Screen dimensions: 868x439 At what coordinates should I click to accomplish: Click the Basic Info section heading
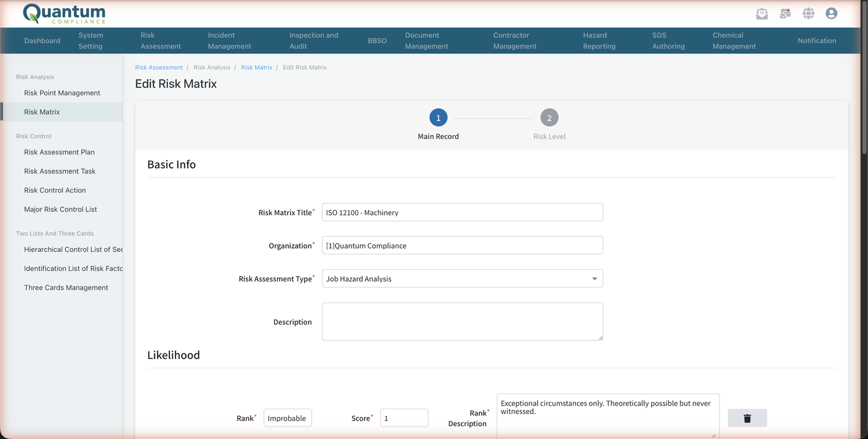[172, 164]
